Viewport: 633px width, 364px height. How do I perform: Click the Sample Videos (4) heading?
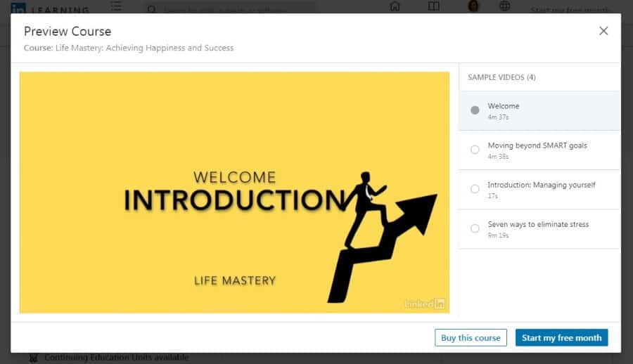coord(501,77)
